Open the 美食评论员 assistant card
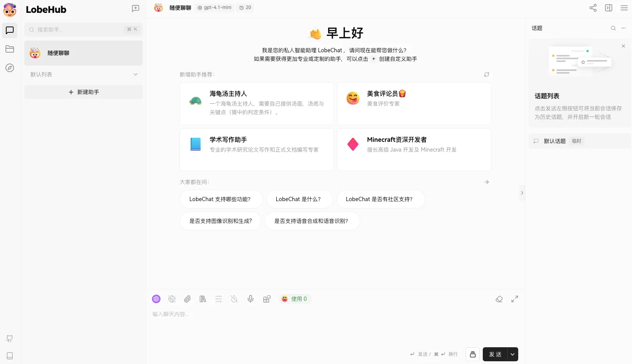The height and width of the screenshot is (364, 632). tap(414, 103)
